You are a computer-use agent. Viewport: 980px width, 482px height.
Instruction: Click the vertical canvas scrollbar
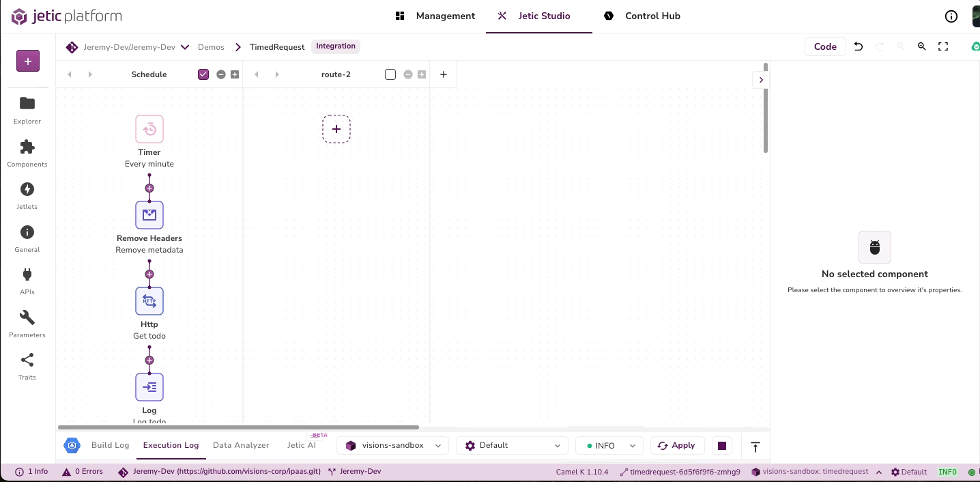pyautogui.click(x=766, y=109)
